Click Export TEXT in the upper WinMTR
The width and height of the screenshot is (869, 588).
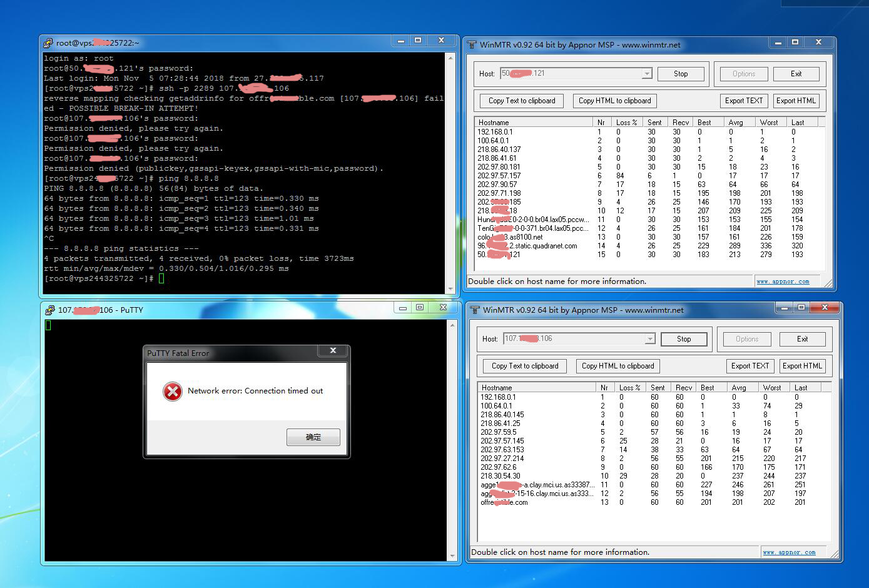point(744,101)
